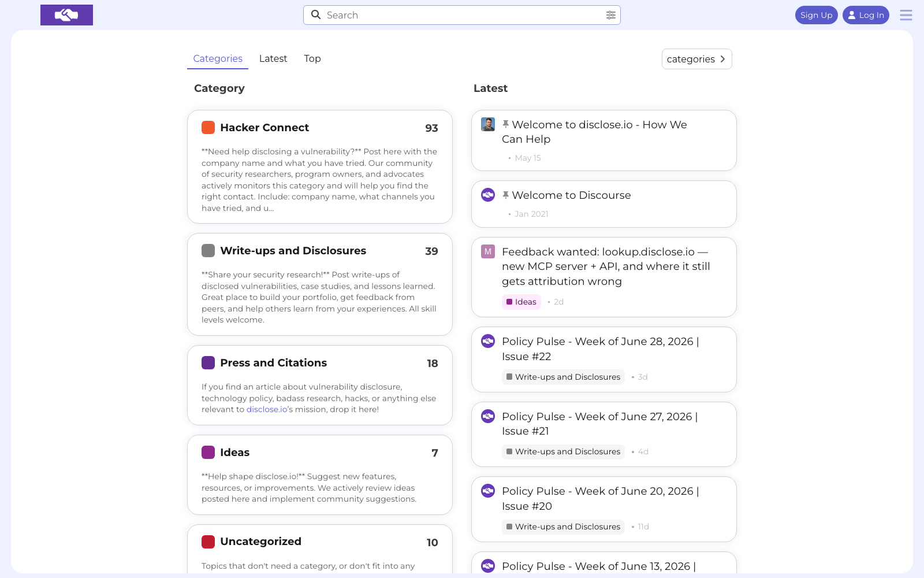Switch to the Categories tab
The height and width of the screenshot is (578, 924).
[x=218, y=58]
